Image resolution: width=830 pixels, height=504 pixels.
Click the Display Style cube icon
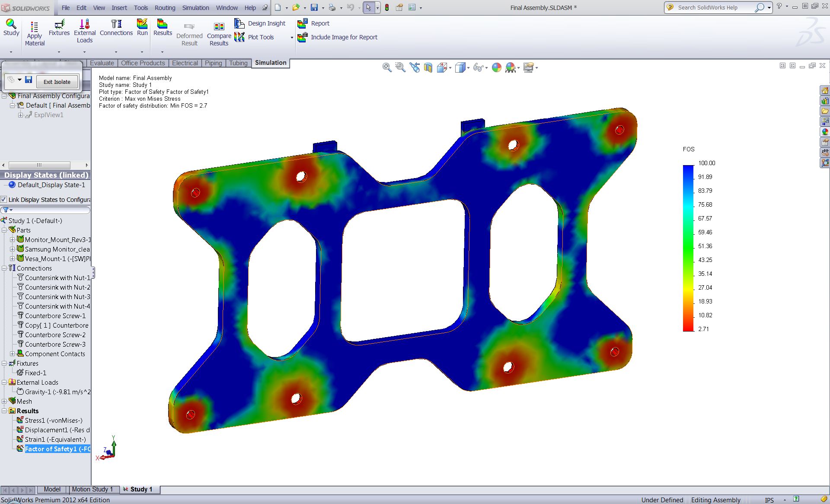(x=460, y=67)
